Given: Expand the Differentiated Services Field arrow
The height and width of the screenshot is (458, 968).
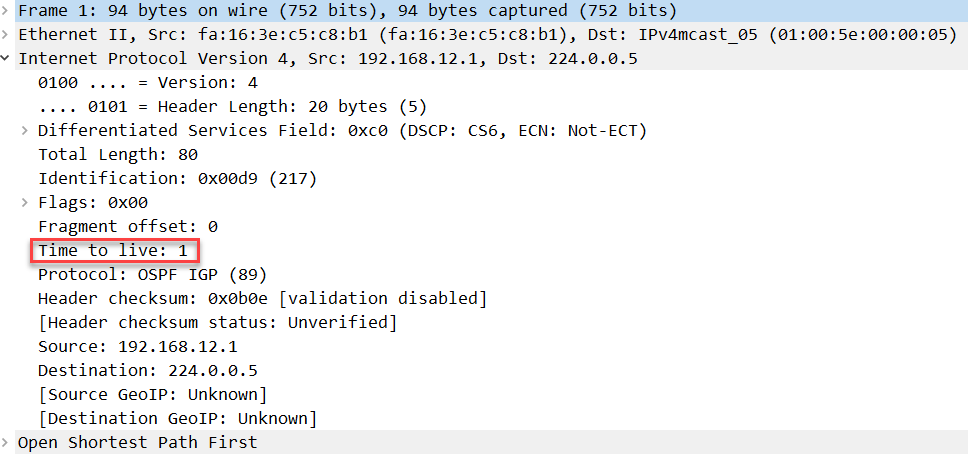Looking at the screenshot, I should pos(25,130).
